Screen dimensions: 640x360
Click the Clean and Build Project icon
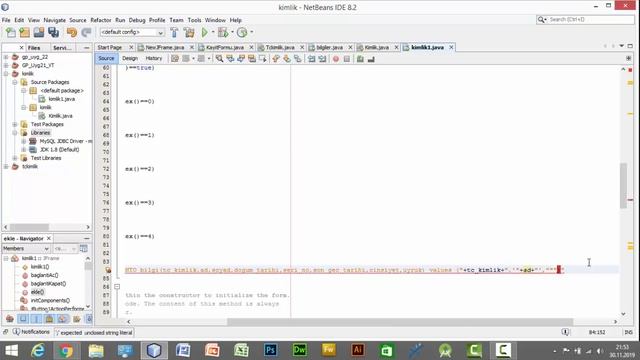[189, 32]
